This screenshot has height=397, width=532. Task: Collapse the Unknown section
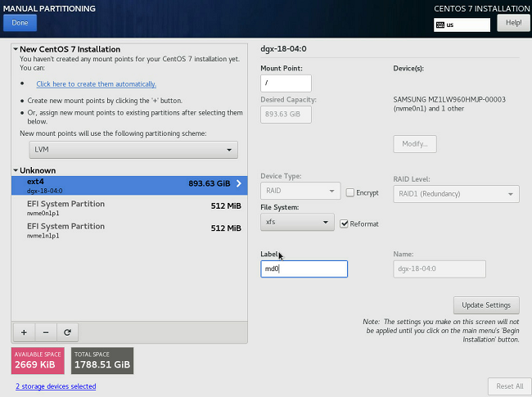pyautogui.click(x=16, y=170)
